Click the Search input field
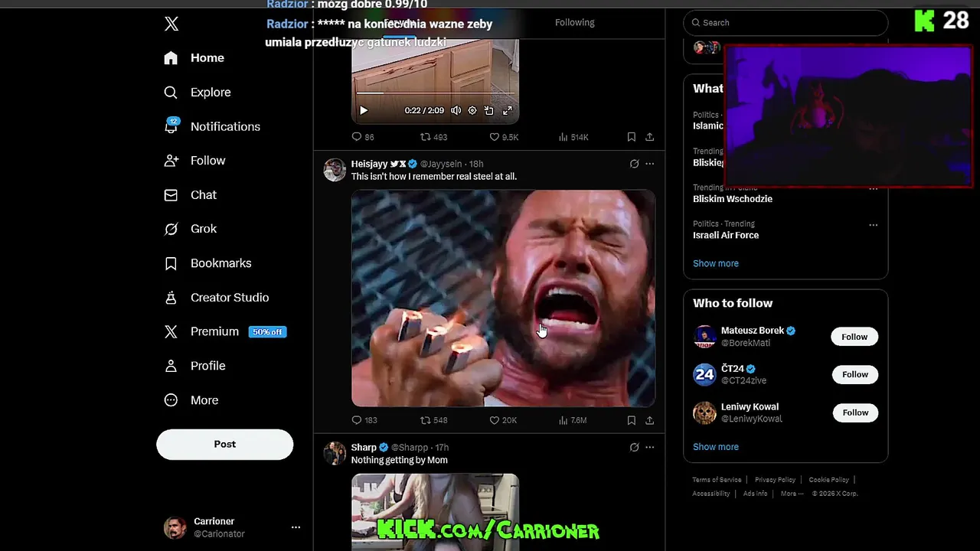The height and width of the screenshot is (551, 980). pos(786,22)
